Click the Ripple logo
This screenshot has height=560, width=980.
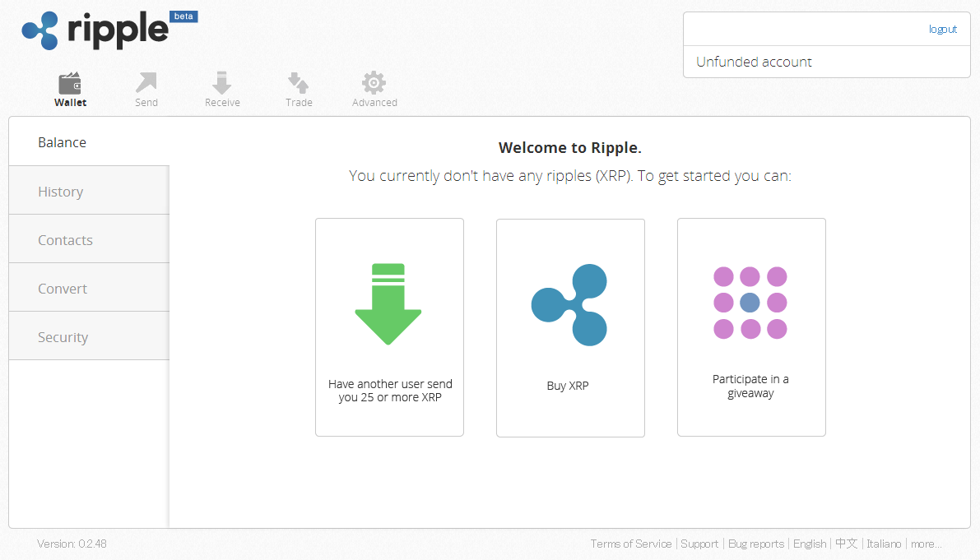pyautogui.click(x=95, y=30)
